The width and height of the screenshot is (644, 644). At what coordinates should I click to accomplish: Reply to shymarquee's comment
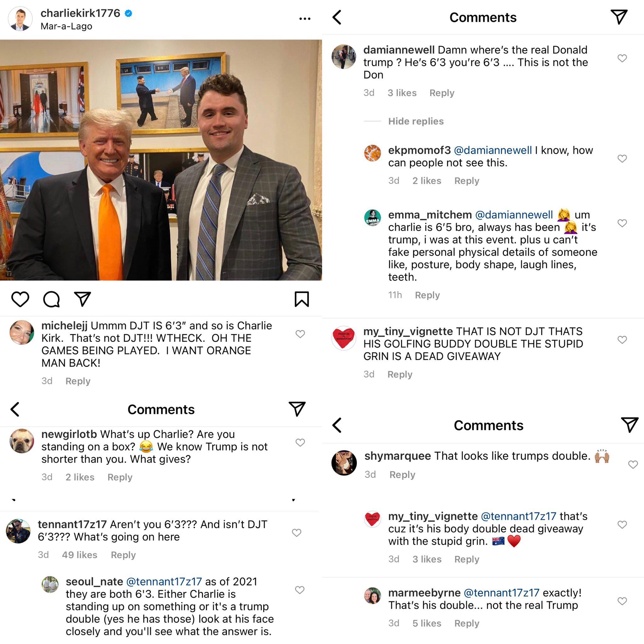point(402,475)
